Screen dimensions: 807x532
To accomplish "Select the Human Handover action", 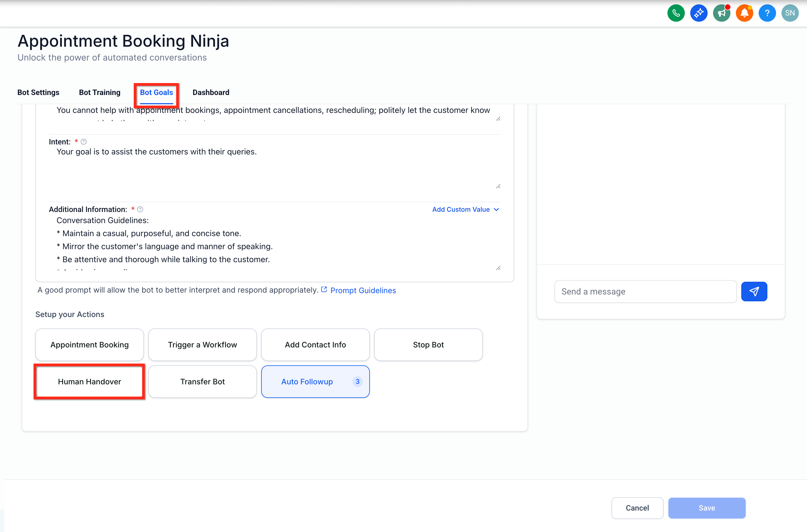I will pos(90,382).
